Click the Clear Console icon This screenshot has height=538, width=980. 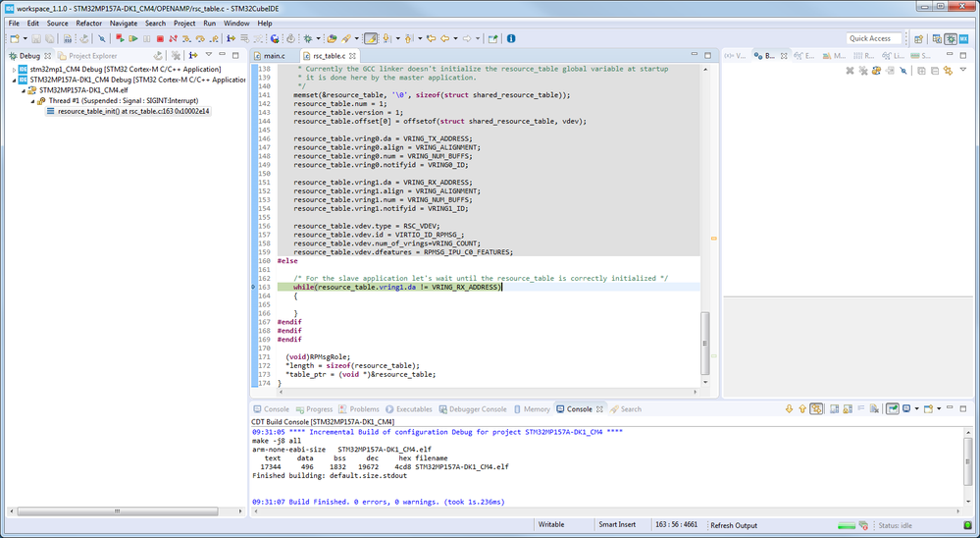pyautogui.click(x=874, y=409)
